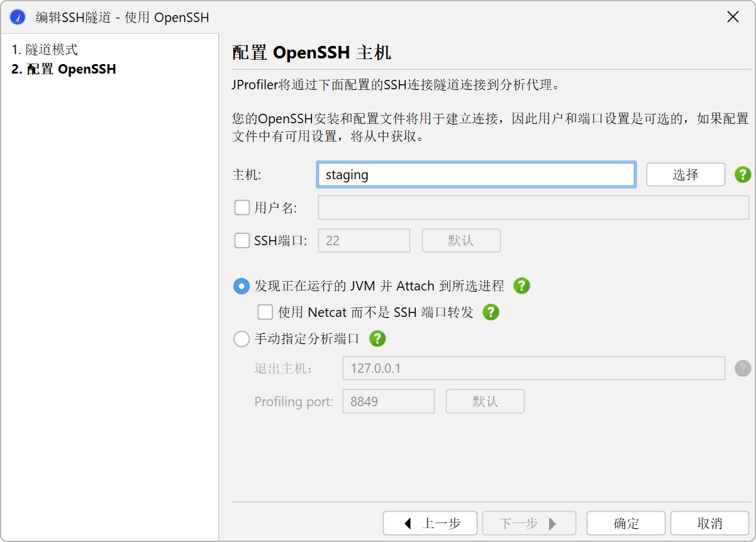The image size is (756, 542).
Task: Select 发现正在运行的 JVM 并 Attach radio button
Action: [x=242, y=286]
